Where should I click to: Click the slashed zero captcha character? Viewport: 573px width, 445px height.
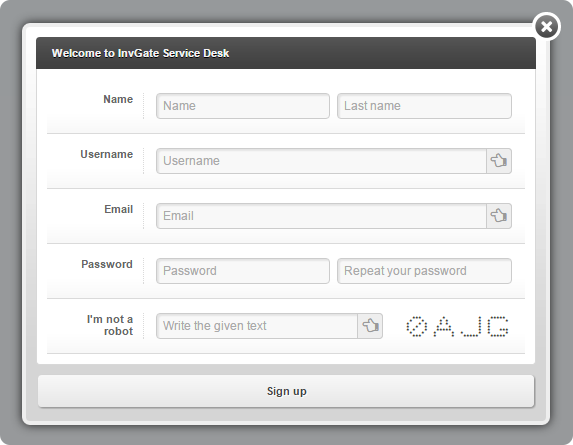tap(417, 326)
